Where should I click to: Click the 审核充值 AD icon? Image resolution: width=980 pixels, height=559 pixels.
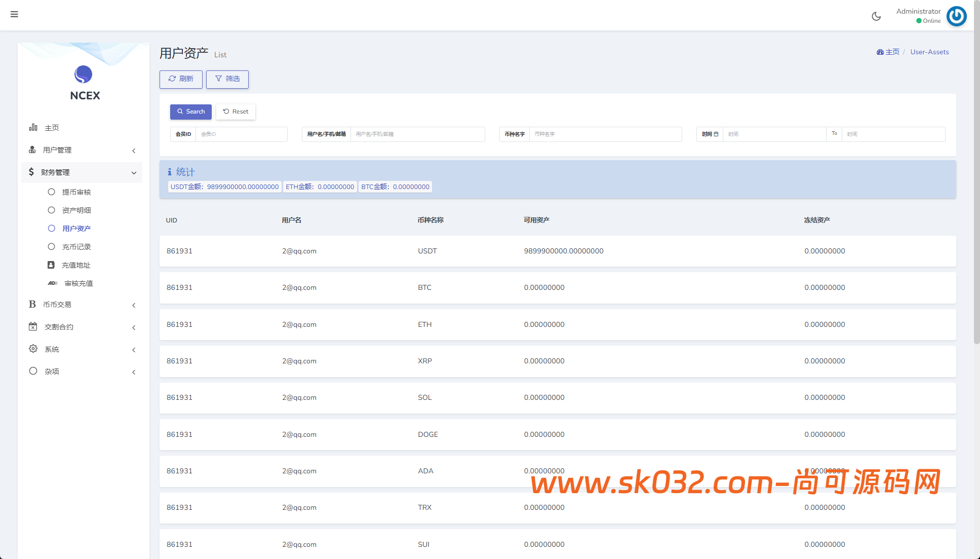pos(53,283)
